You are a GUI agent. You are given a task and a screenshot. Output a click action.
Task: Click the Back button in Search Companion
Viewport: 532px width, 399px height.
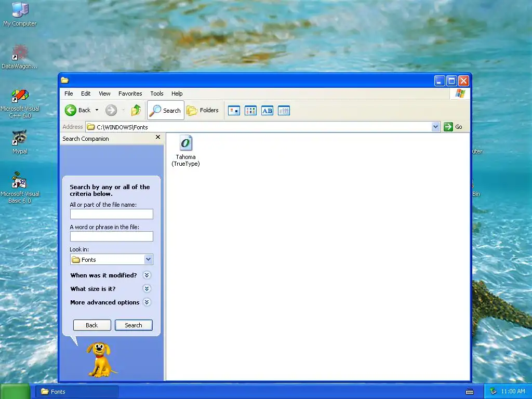point(92,325)
